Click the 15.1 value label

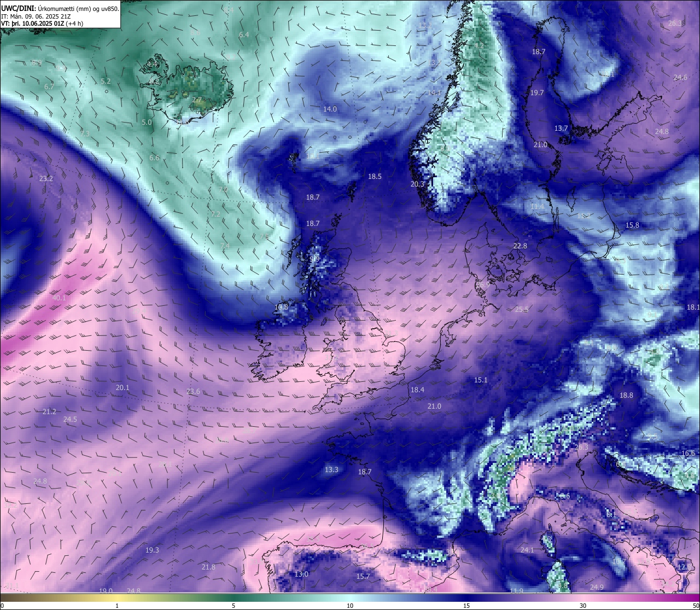click(x=481, y=380)
